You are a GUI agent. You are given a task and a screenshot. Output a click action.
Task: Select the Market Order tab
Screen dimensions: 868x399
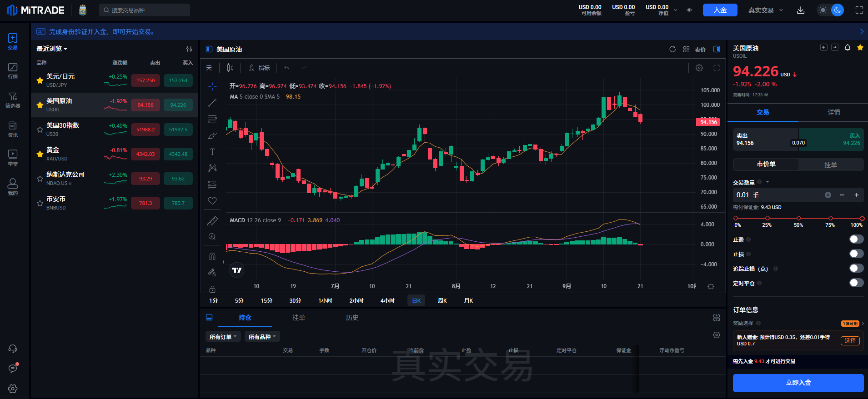click(766, 164)
